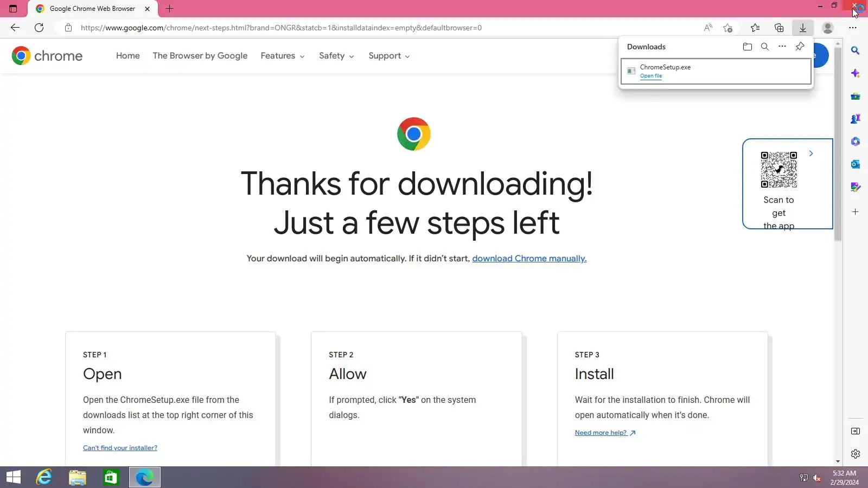Viewport: 868px width, 488px height.
Task: Click the QR code image
Action: pyautogui.click(x=779, y=170)
